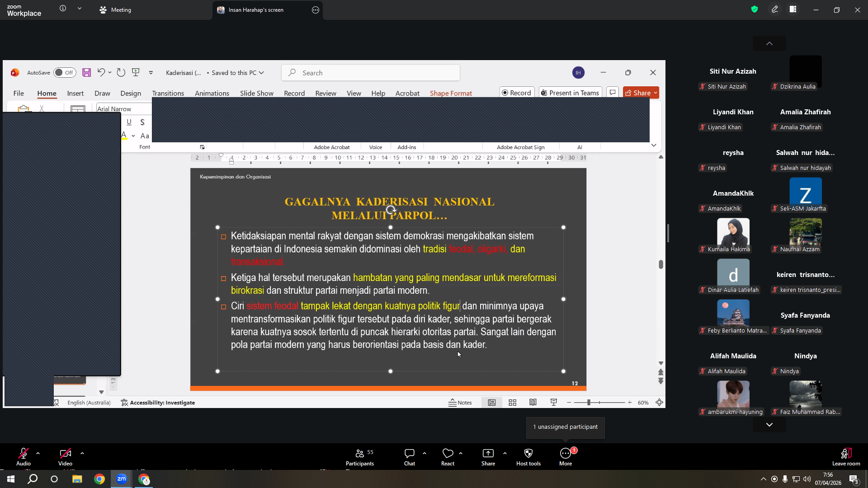Screen dimensions: 868x488
Task: Switch to the Insert tab
Action: (x=75, y=93)
